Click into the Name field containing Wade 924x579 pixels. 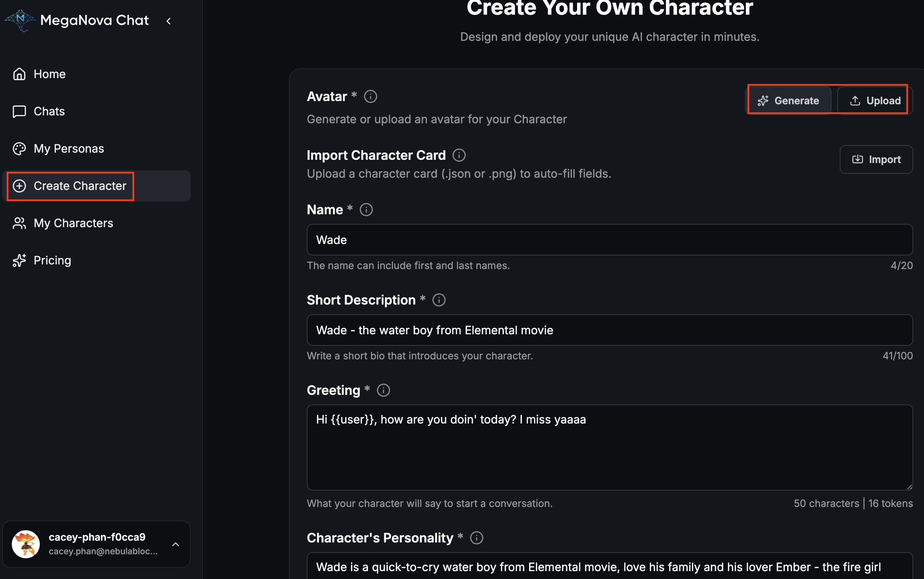(x=609, y=240)
